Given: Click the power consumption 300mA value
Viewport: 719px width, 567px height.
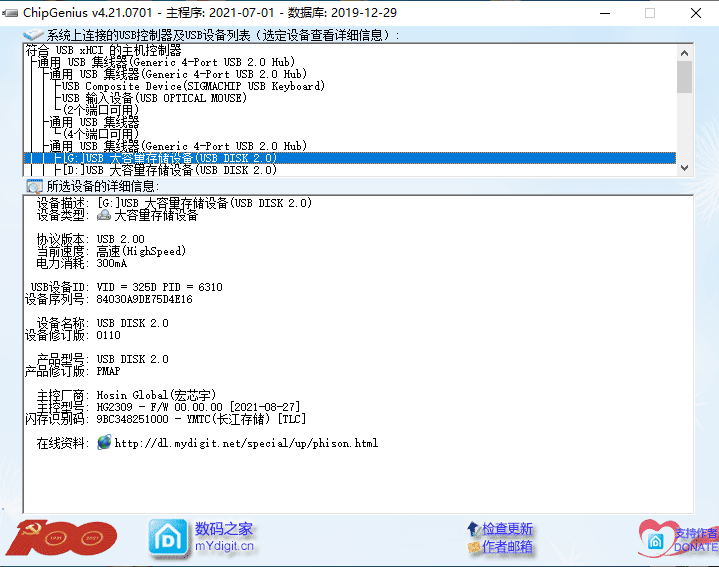Looking at the screenshot, I should tap(111, 263).
